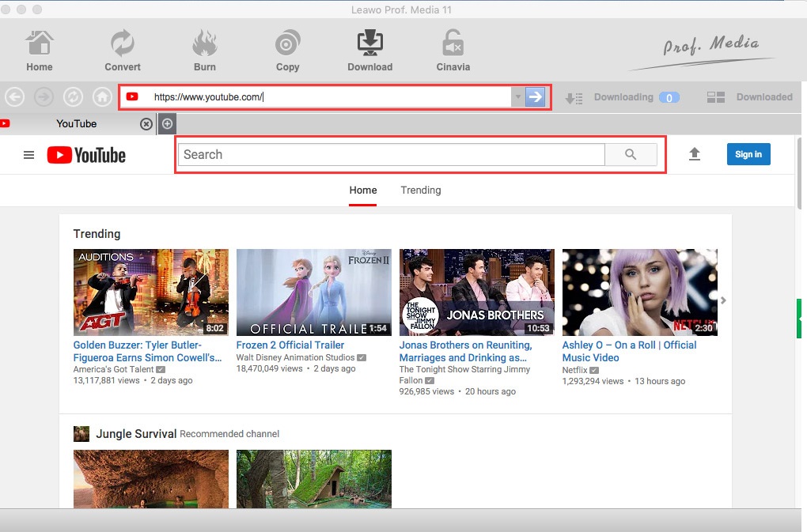
Task: Click the YouTube upload icon
Action: pos(695,154)
